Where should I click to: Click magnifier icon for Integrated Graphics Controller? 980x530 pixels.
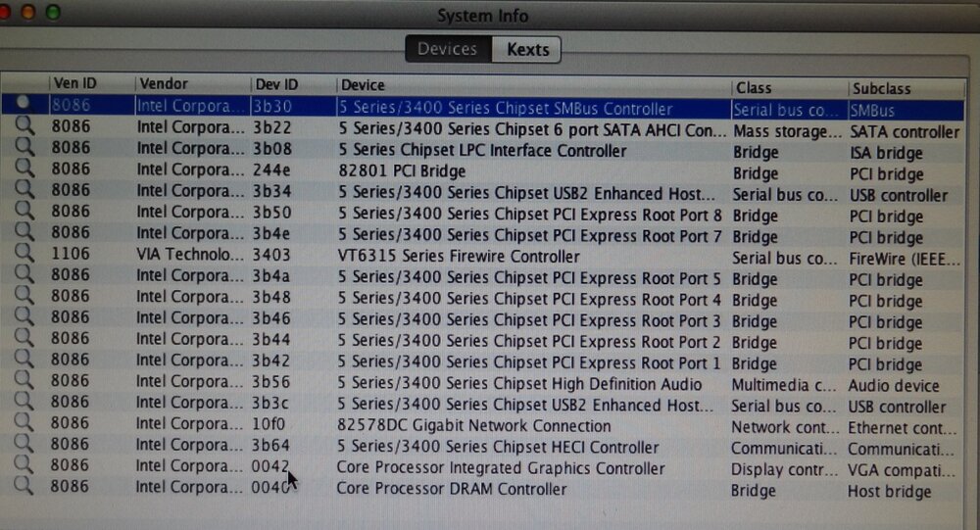pyautogui.click(x=24, y=468)
